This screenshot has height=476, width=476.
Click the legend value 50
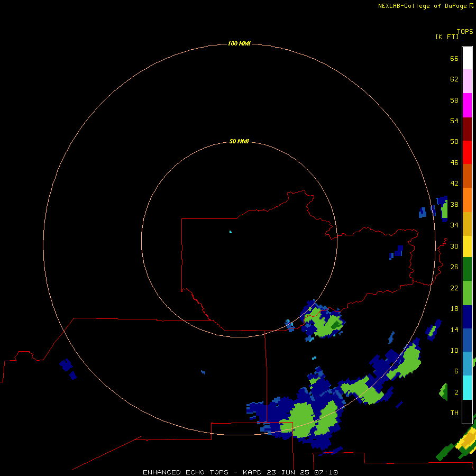point(454,142)
